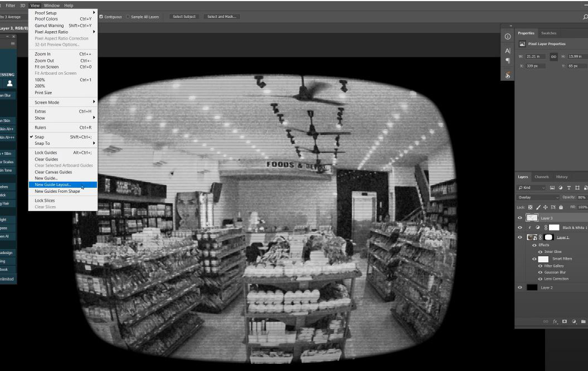The width and height of the screenshot is (588, 371).
Task: Expand the Show submenu
Action: click(x=62, y=118)
